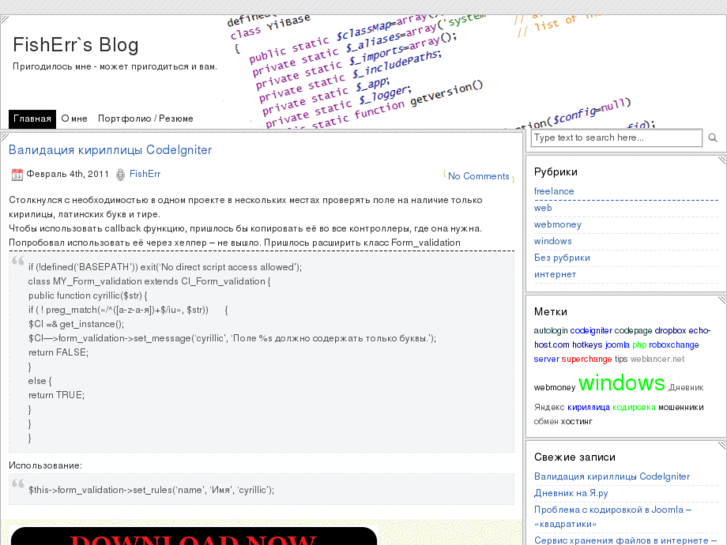This screenshot has width=727, height=545.
Task: Click the хостинг tag
Action: pyautogui.click(x=577, y=422)
